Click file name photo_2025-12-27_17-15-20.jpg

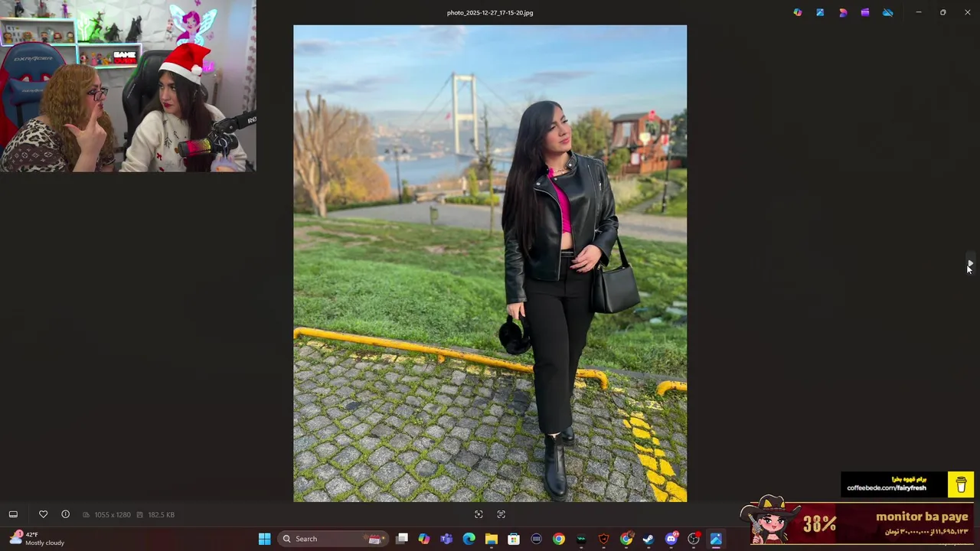tap(490, 13)
